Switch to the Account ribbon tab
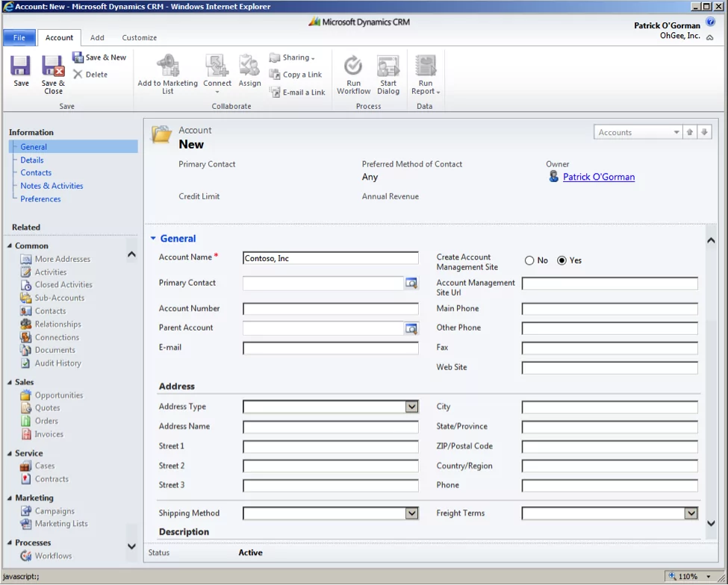 59,37
